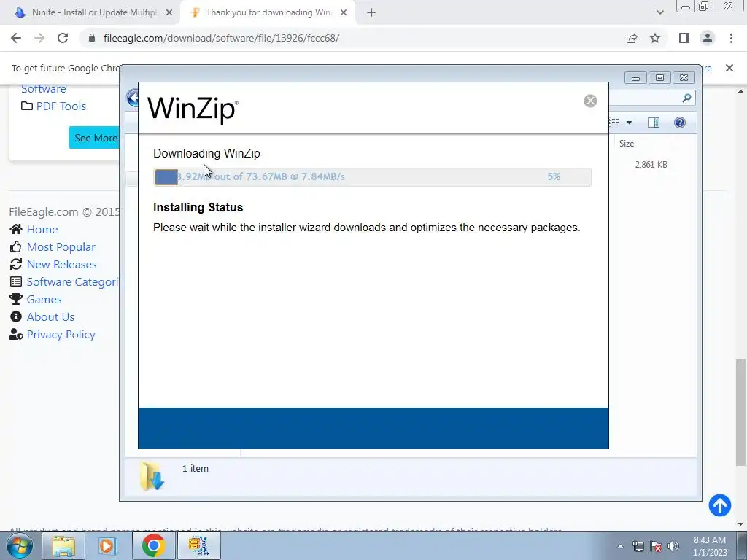Click the downloads folder icon in details pane
This screenshot has height=560, width=747.
(x=152, y=475)
